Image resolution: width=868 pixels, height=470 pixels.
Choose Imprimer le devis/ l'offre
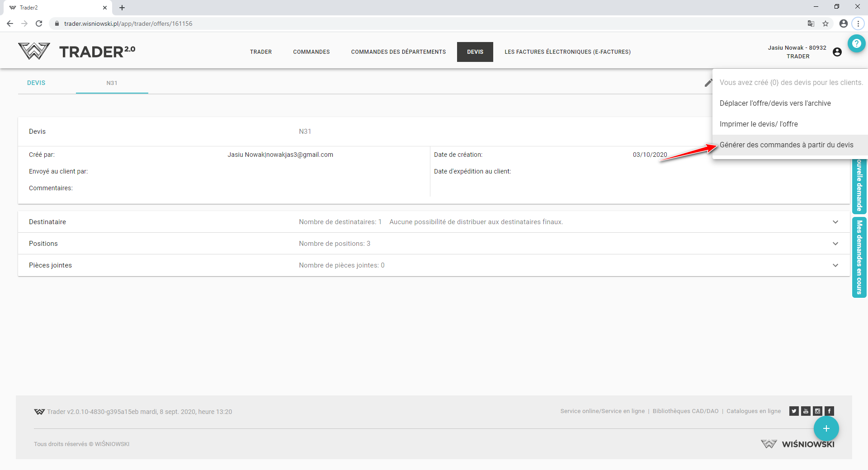tap(759, 124)
